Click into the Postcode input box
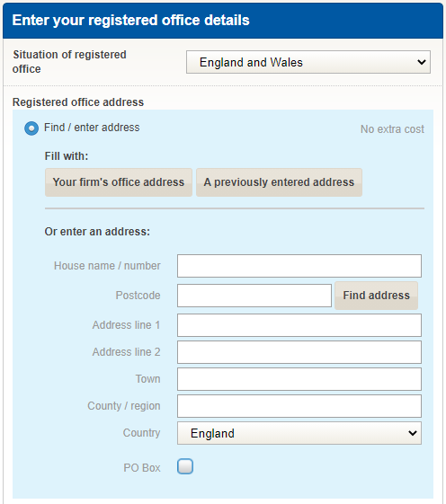This screenshot has height=504, width=446. pos(254,296)
